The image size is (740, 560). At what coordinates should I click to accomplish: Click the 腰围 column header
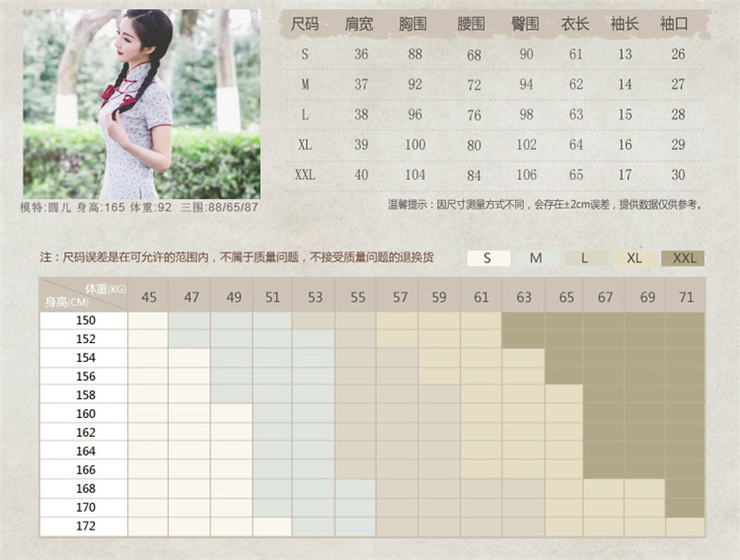[472, 24]
